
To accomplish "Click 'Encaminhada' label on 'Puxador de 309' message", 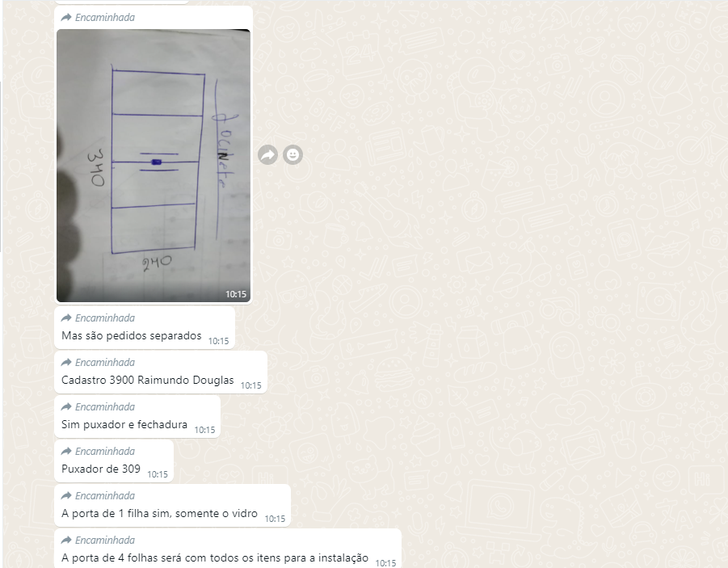I will [x=105, y=452].
